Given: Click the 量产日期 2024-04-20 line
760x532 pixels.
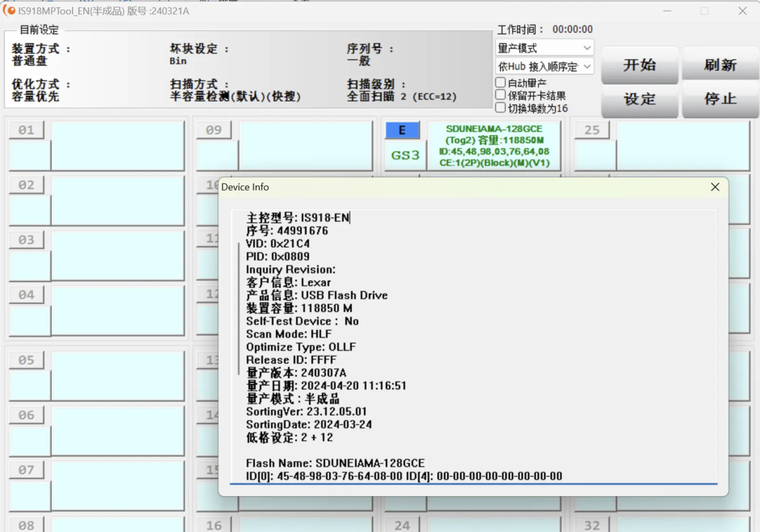Looking at the screenshot, I should pyautogui.click(x=326, y=385).
